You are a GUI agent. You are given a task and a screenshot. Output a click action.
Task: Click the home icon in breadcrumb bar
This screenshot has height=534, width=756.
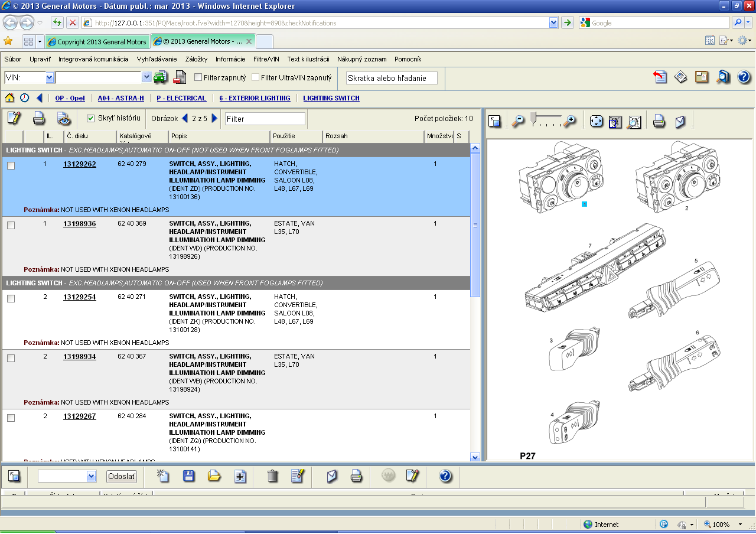[9, 98]
